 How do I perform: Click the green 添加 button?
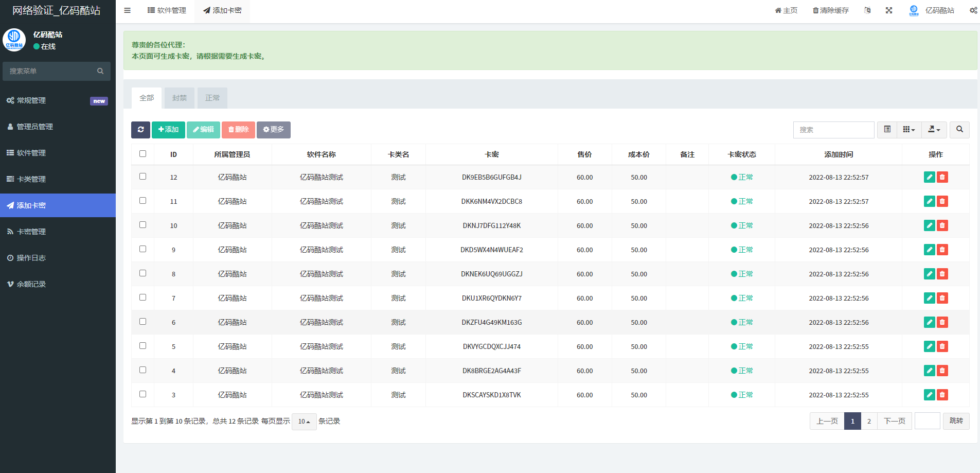[168, 130]
